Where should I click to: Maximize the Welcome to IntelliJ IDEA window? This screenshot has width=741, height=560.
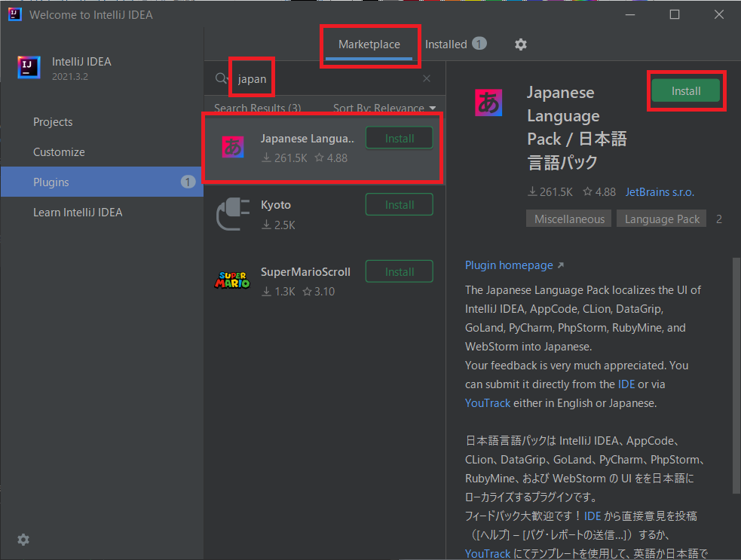click(x=675, y=14)
